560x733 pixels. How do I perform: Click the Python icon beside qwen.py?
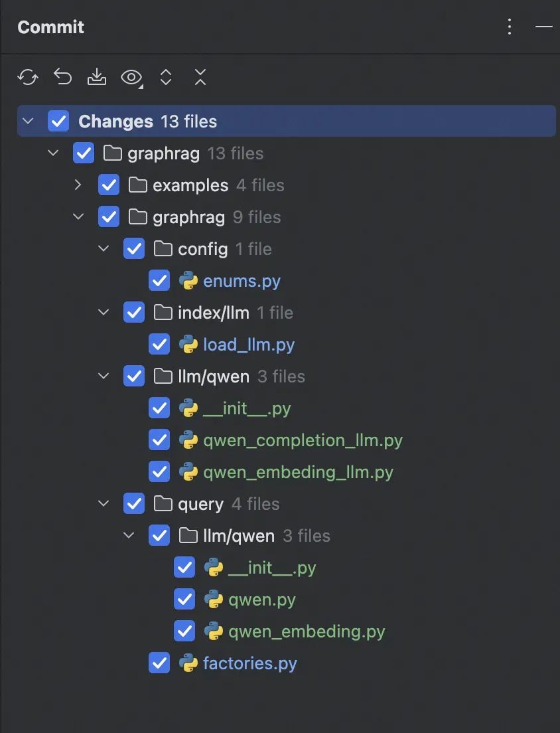(212, 599)
